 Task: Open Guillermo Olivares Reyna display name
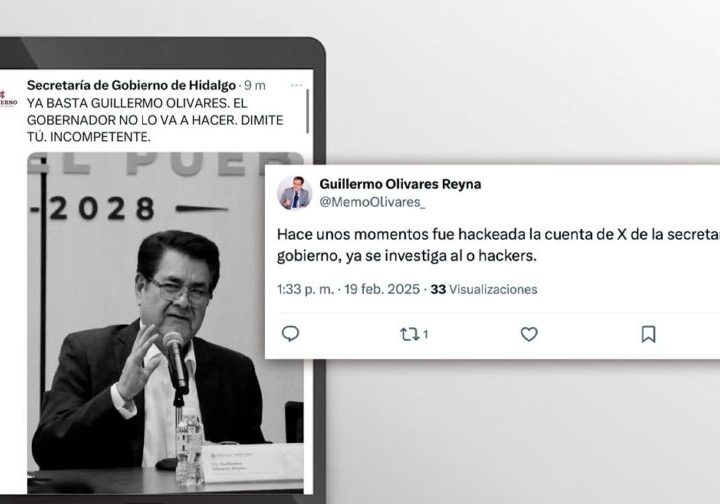(400, 184)
